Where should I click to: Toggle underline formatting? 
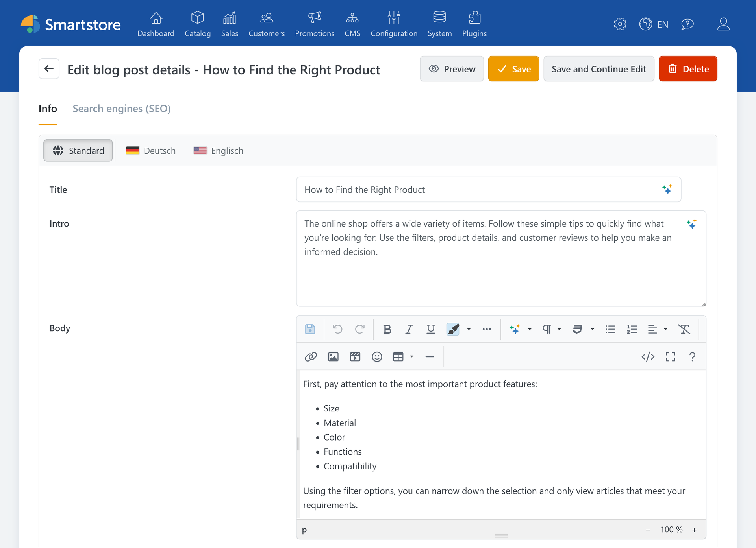[431, 329]
